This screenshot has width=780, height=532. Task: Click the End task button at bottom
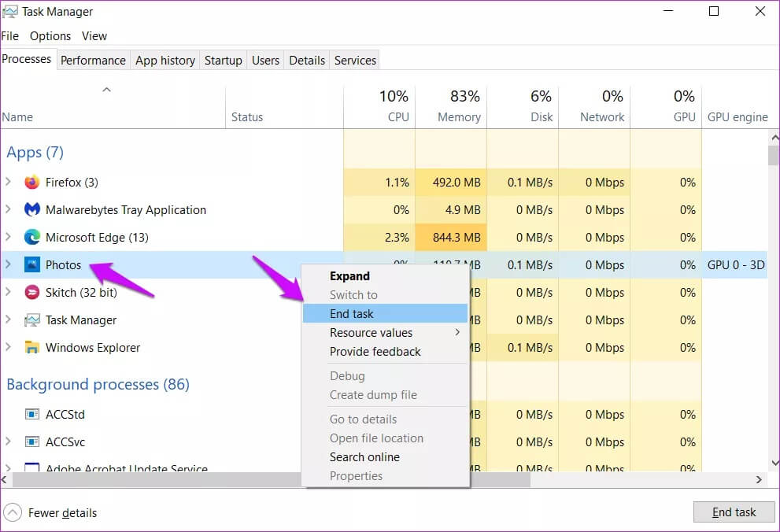(734, 512)
